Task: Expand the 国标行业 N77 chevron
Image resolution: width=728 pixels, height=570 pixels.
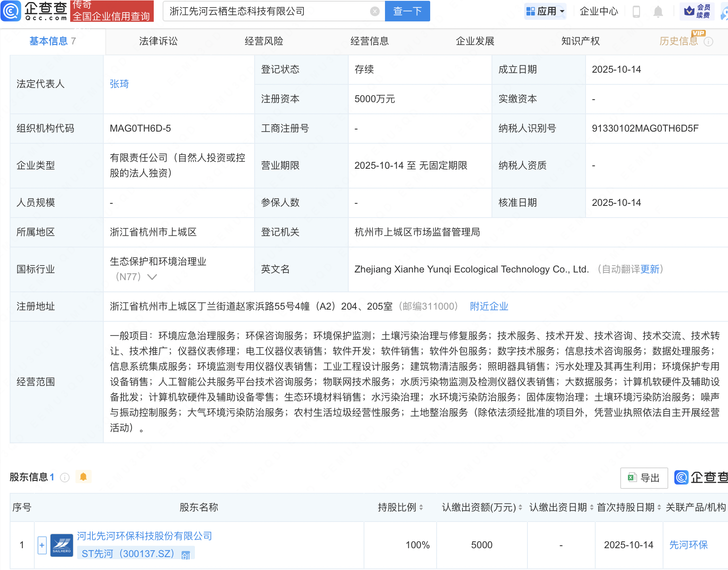Action: tap(152, 277)
